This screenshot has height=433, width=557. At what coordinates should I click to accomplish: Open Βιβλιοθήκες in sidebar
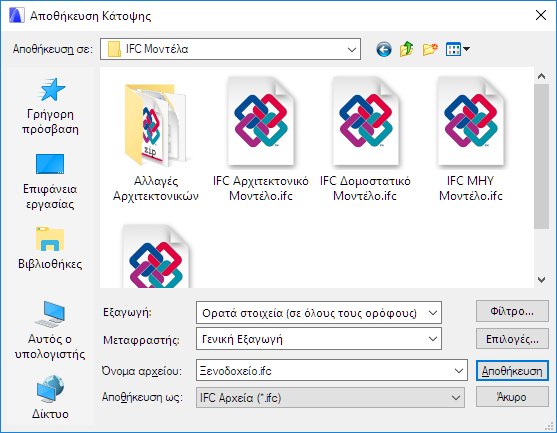tap(50, 248)
